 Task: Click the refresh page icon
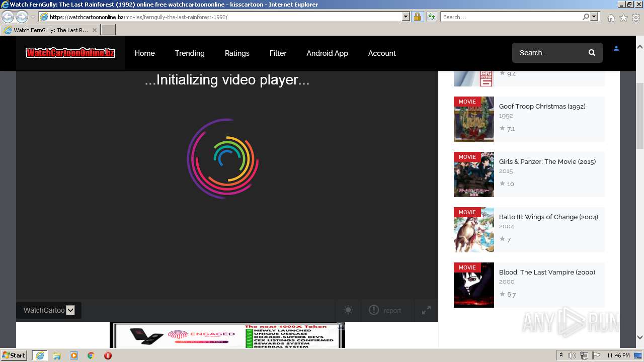[431, 17]
